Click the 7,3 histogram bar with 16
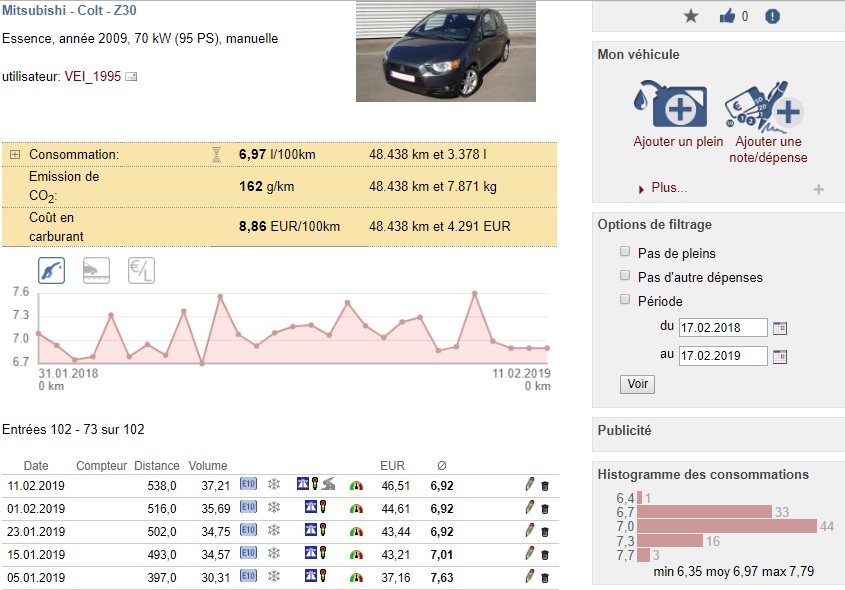Viewport: 845px width, 590px height. click(670, 540)
